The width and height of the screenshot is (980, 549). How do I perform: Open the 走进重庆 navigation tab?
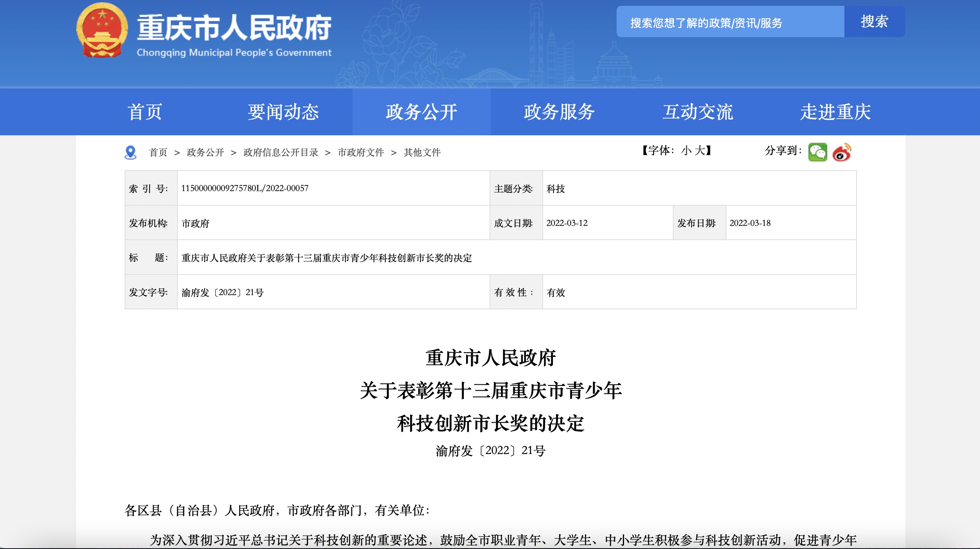[835, 112]
